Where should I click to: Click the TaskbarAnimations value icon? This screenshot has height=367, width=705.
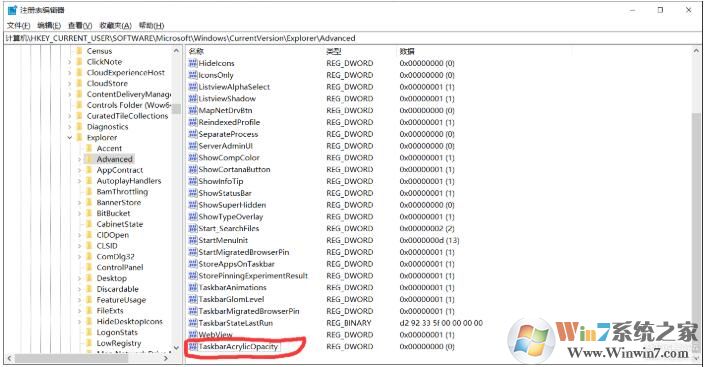click(x=193, y=287)
